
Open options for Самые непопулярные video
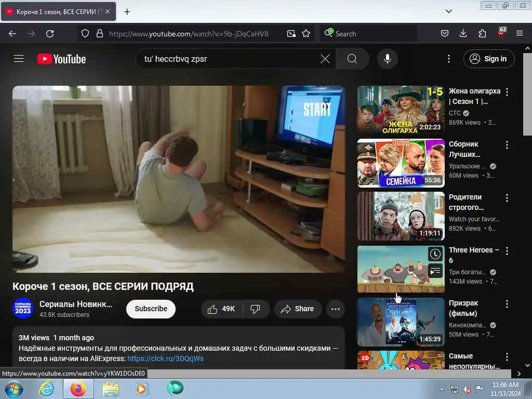507,356
